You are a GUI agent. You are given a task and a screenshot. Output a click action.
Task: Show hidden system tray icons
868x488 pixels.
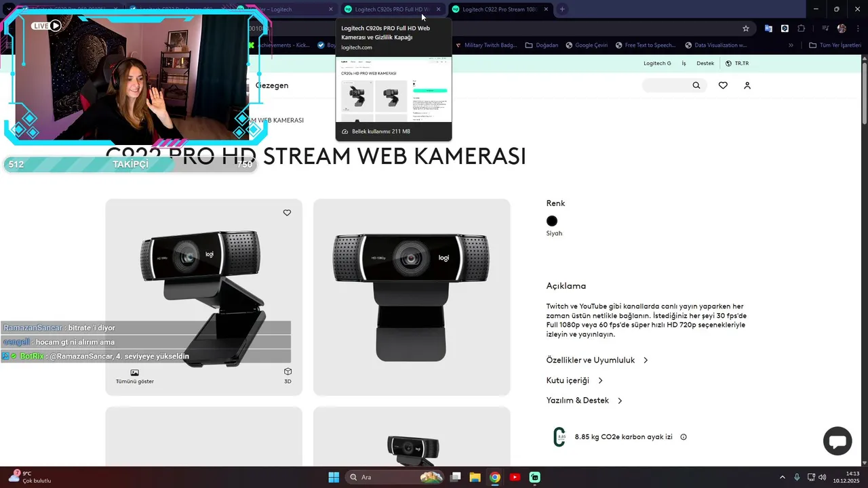(x=782, y=477)
